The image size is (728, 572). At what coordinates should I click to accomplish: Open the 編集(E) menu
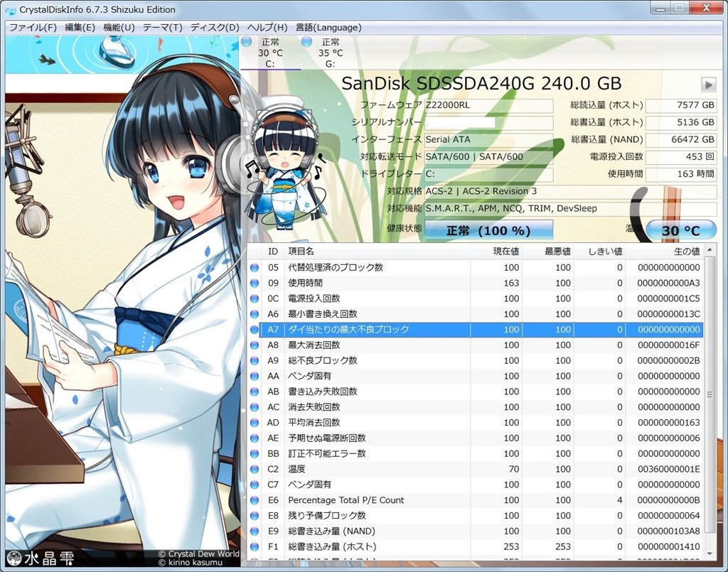(x=80, y=28)
